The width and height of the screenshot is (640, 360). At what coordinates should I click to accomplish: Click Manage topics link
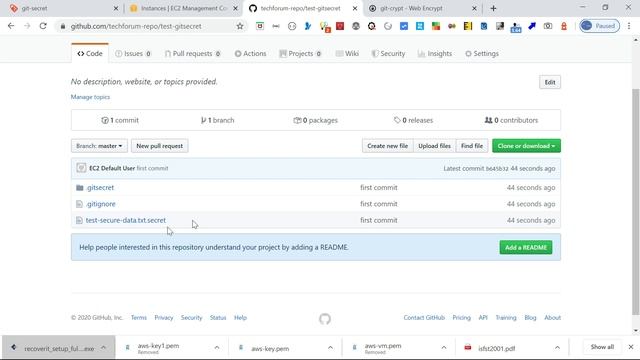90,97
